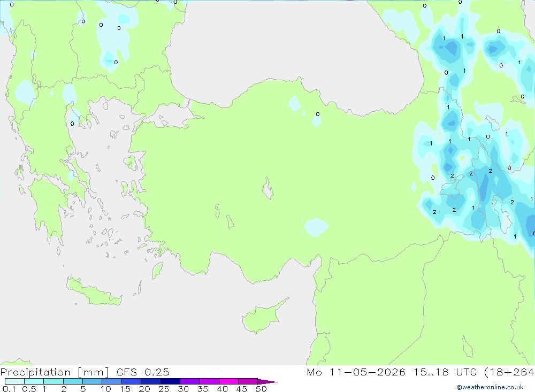Select the 10–15 mm blue legend swatch
Screen dimensions: 535x392
112,381
